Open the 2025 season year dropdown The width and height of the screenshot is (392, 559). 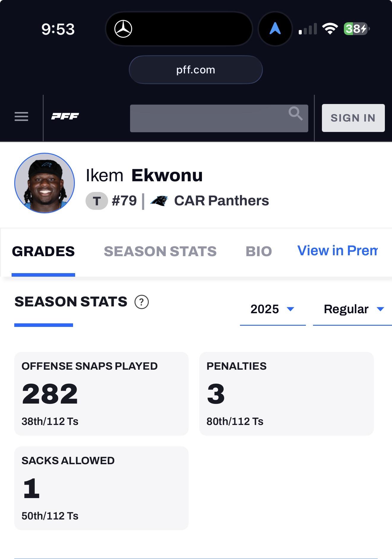272,309
